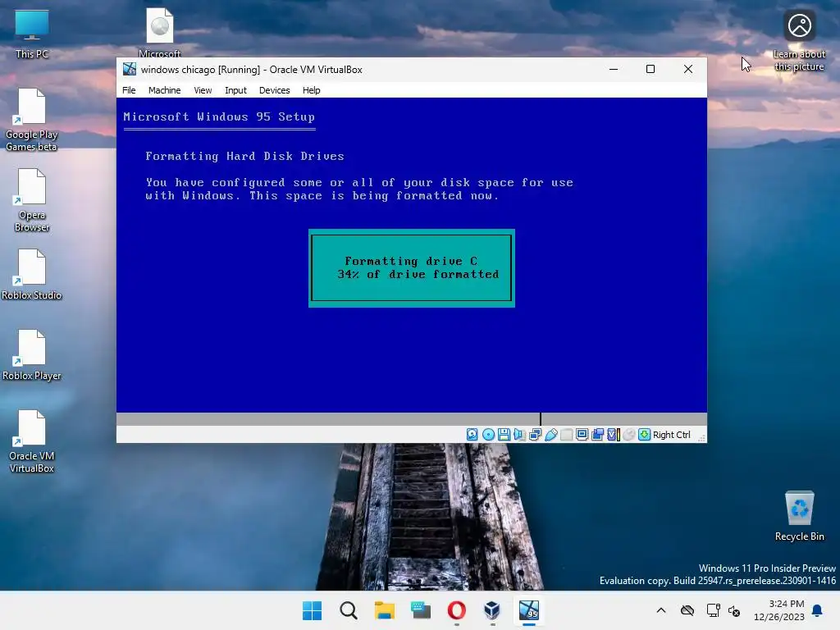
Task: Open Opera from the taskbar
Action: point(456,610)
